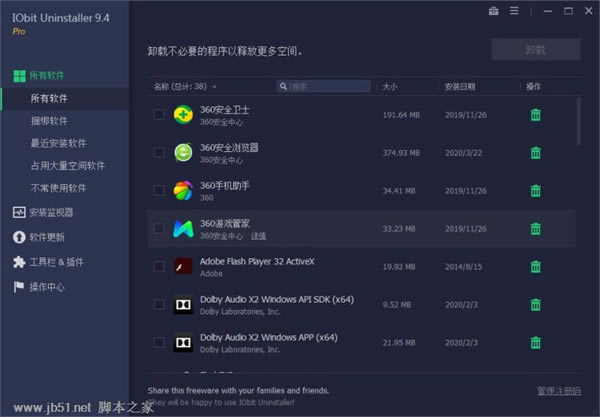Tick checkbox for Dolby Audio X2 Windows APP
The height and width of the screenshot is (417, 600).
point(159,342)
